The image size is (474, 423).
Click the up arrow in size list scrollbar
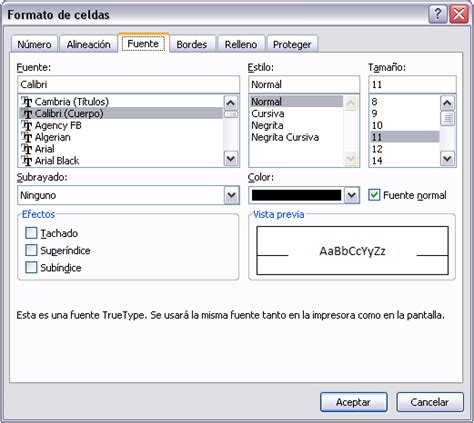pyautogui.click(x=447, y=103)
